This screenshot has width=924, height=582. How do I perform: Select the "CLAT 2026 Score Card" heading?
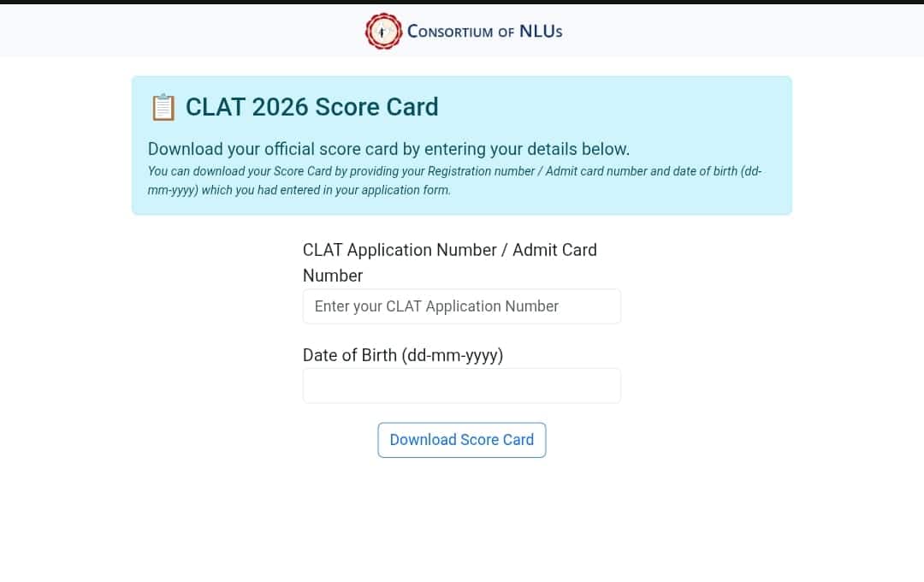311,107
